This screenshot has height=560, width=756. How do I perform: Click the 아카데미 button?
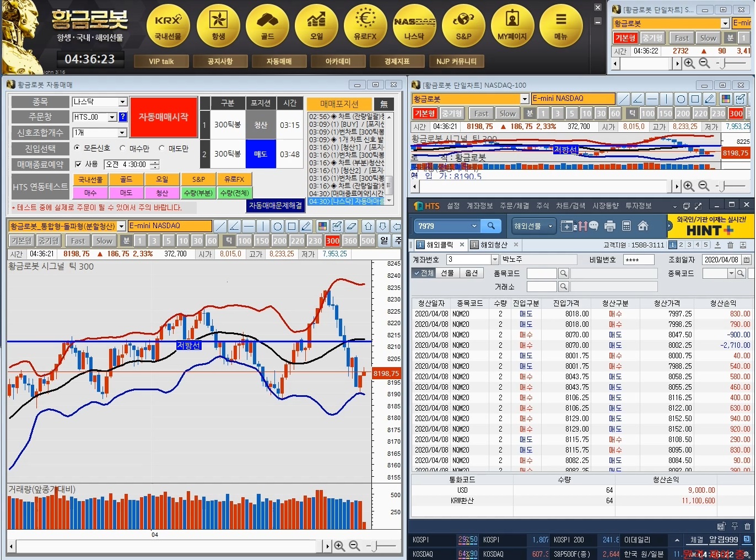click(x=338, y=61)
